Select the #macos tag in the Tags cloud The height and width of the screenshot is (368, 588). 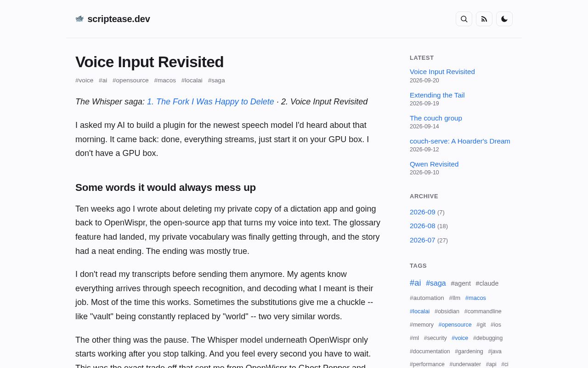tap(475, 298)
